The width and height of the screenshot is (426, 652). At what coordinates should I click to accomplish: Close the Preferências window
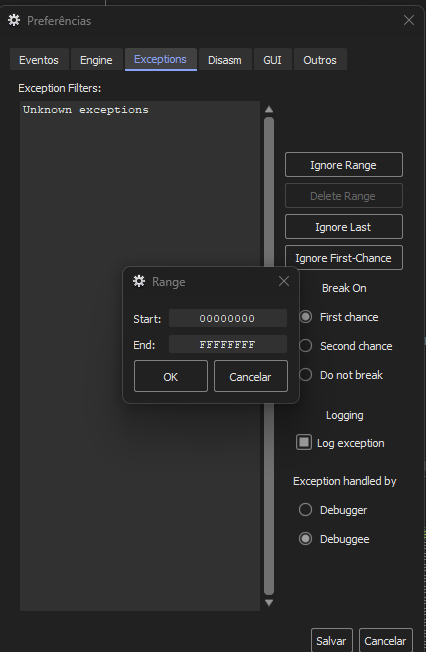tap(409, 20)
